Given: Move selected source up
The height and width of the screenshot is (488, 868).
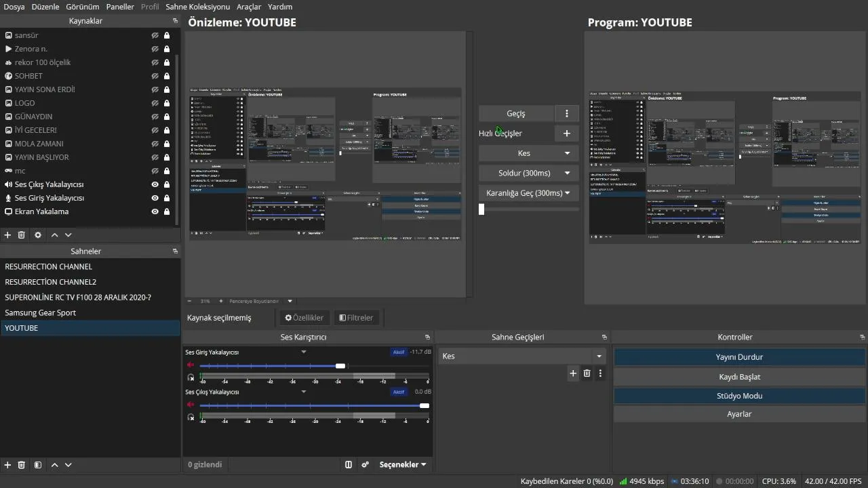Looking at the screenshot, I should point(55,235).
